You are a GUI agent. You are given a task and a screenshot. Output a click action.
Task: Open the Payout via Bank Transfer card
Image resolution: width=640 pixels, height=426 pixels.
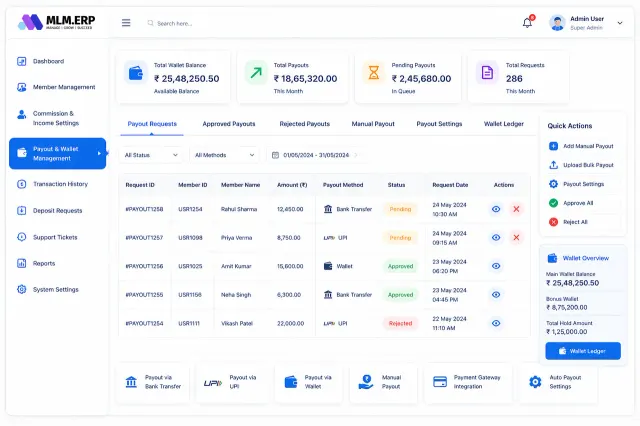153,382
